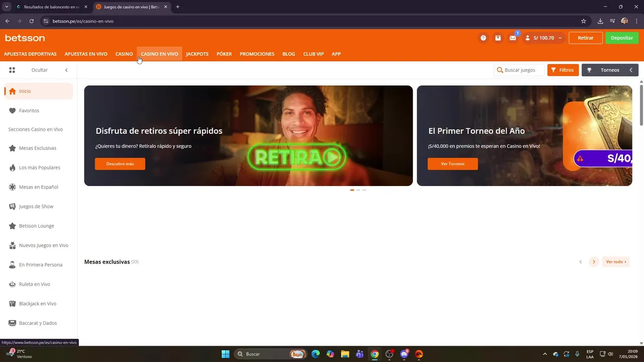Click the grid view icon above the sidebar
Screen dimensions: 644x362
(12, 70)
